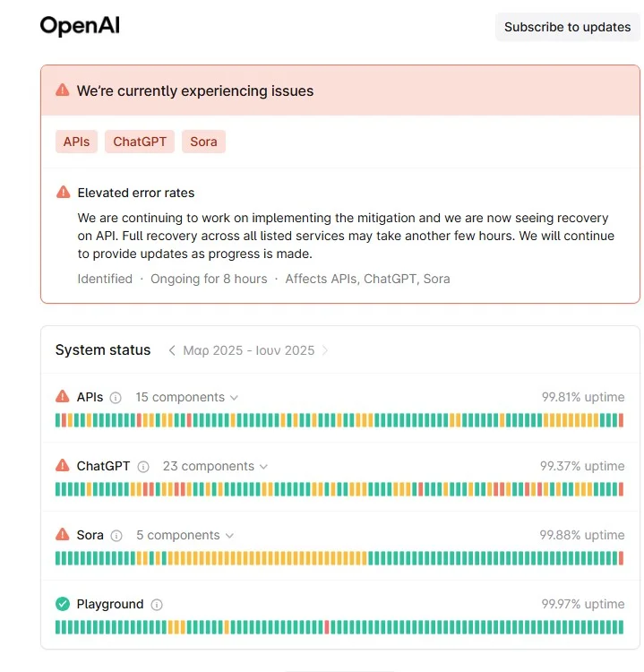Expand the APIs 15 components list
Screen dimensions: 644x672
pyautogui.click(x=186, y=397)
